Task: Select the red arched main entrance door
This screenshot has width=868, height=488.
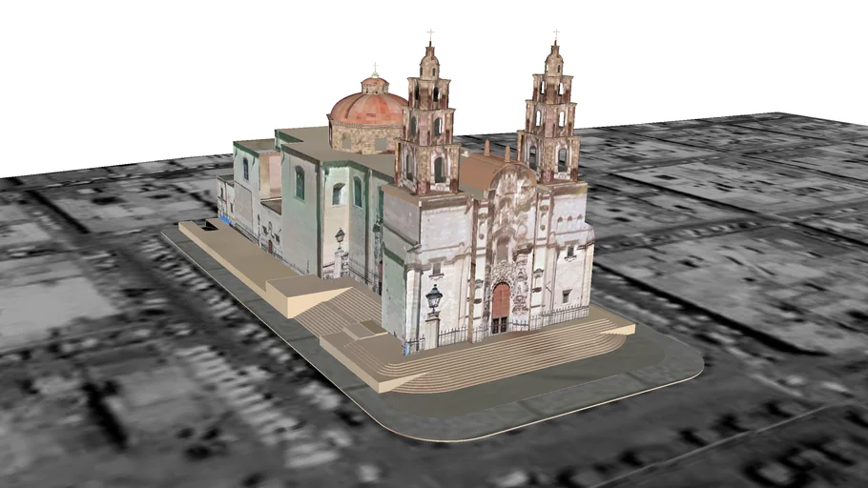Action: click(501, 308)
